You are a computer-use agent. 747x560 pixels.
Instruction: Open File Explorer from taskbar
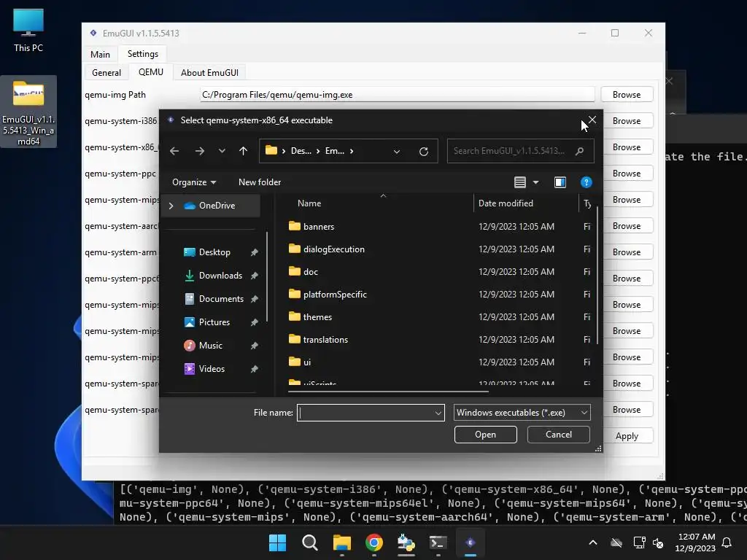click(x=342, y=542)
